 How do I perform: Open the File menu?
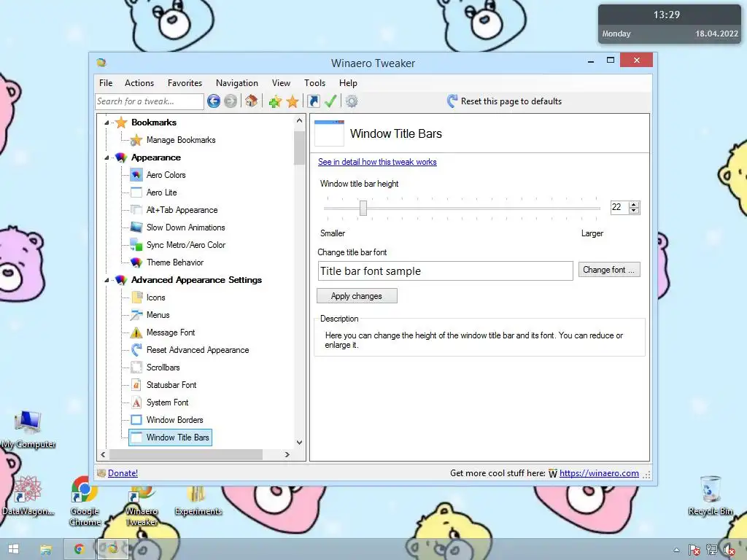tap(106, 83)
